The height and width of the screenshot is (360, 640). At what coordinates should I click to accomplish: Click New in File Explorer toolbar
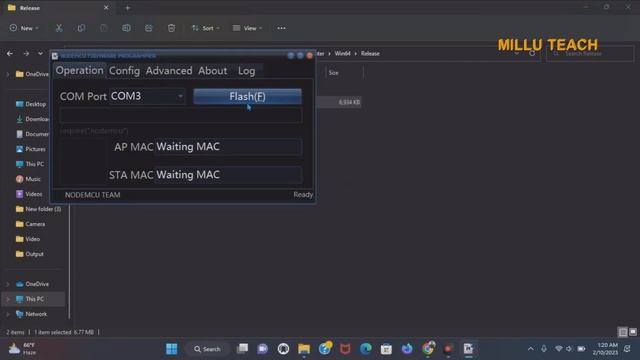pos(24,28)
